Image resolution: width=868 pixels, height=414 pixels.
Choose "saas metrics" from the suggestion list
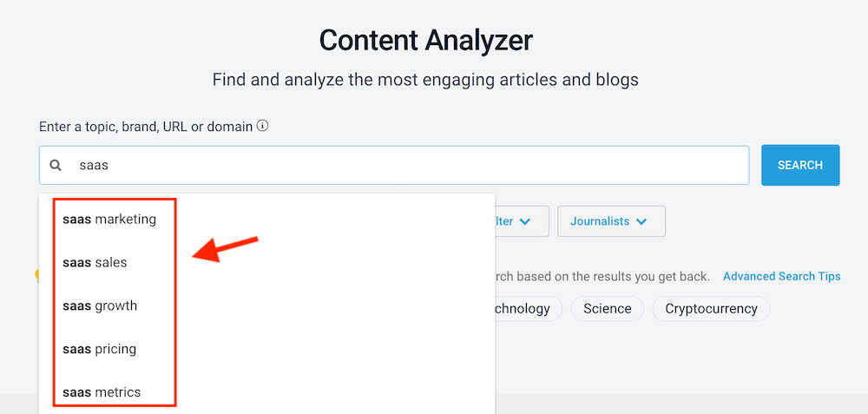tap(102, 392)
